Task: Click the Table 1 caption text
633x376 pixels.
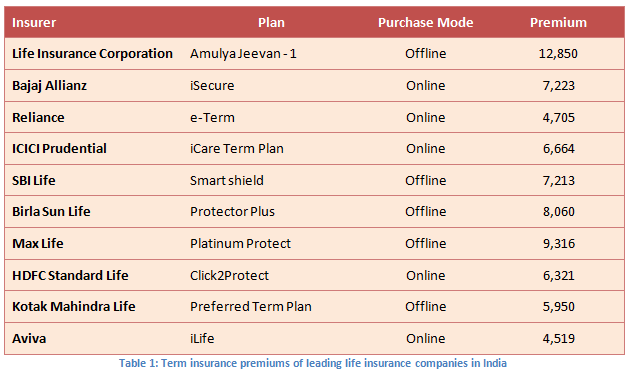Action: pos(313,363)
